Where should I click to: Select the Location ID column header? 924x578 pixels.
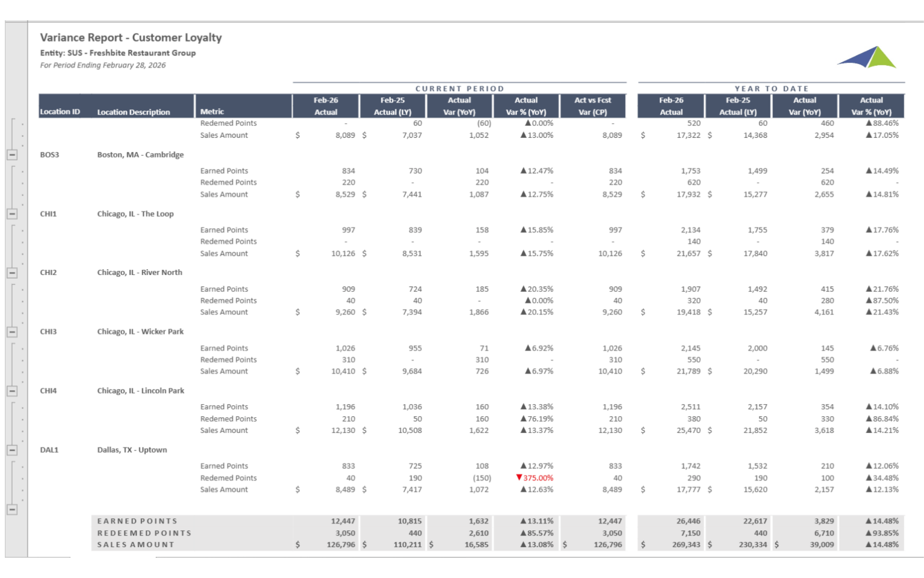point(60,112)
